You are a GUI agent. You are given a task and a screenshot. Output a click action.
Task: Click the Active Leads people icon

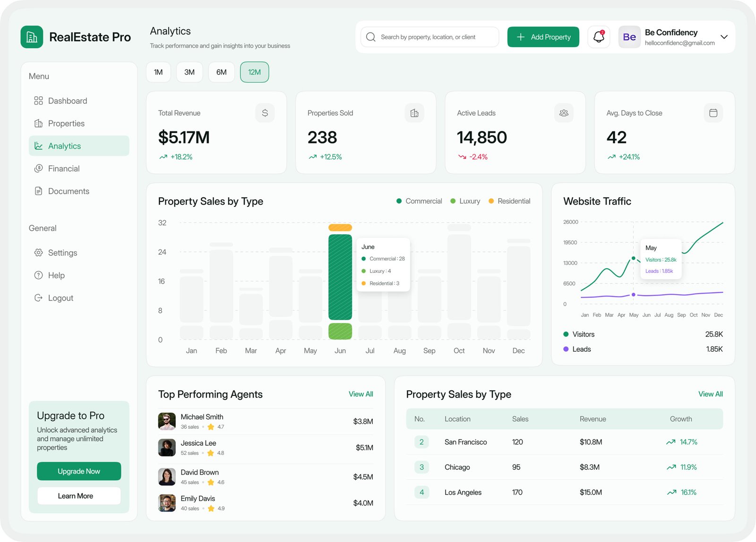(x=564, y=113)
